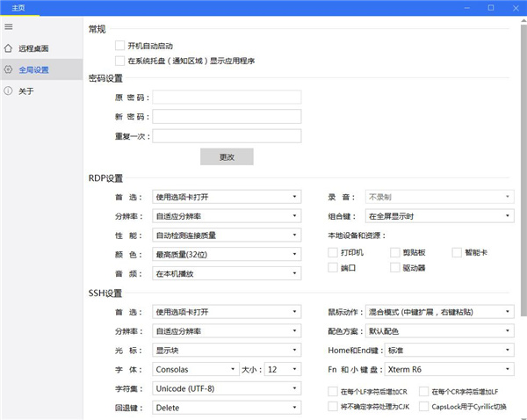Open font size dropdown showing 12

(283, 369)
